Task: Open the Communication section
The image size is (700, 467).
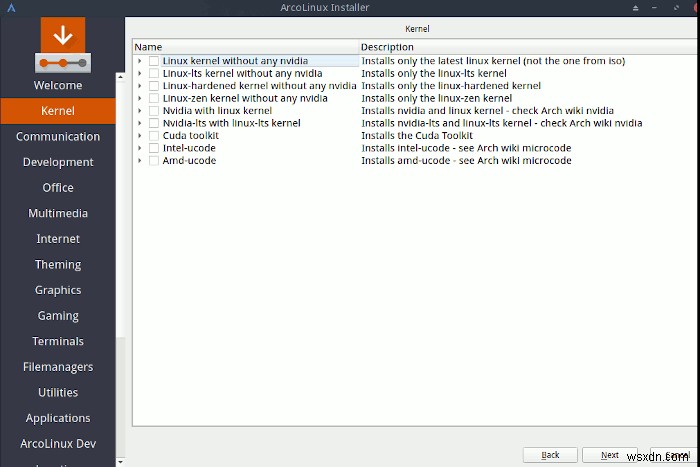Action: coord(58,137)
